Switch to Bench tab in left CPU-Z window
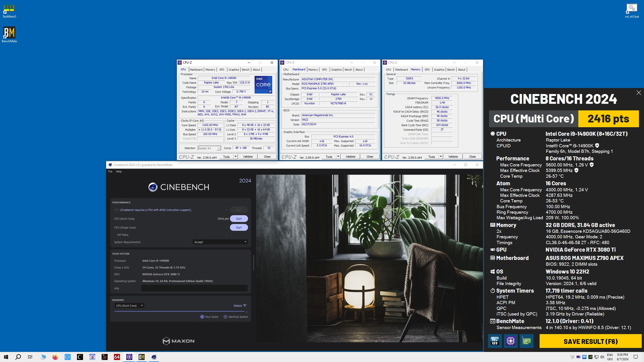The width and height of the screenshot is (644, 362). click(x=246, y=69)
